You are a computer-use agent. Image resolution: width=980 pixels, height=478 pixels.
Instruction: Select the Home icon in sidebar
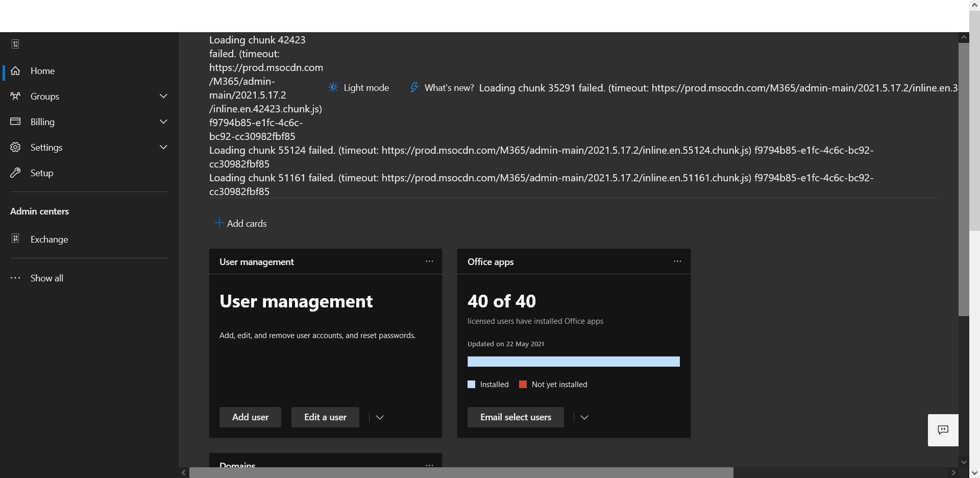15,71
